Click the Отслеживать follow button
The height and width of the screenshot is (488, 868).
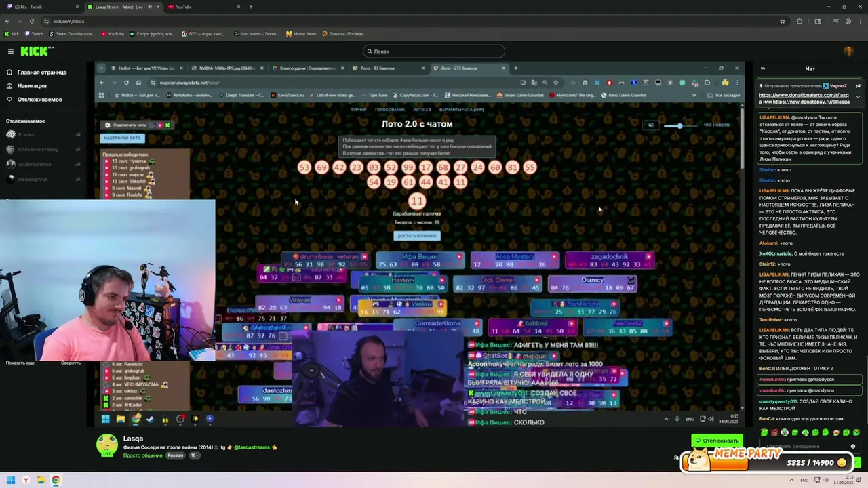[x=717, y=441]
